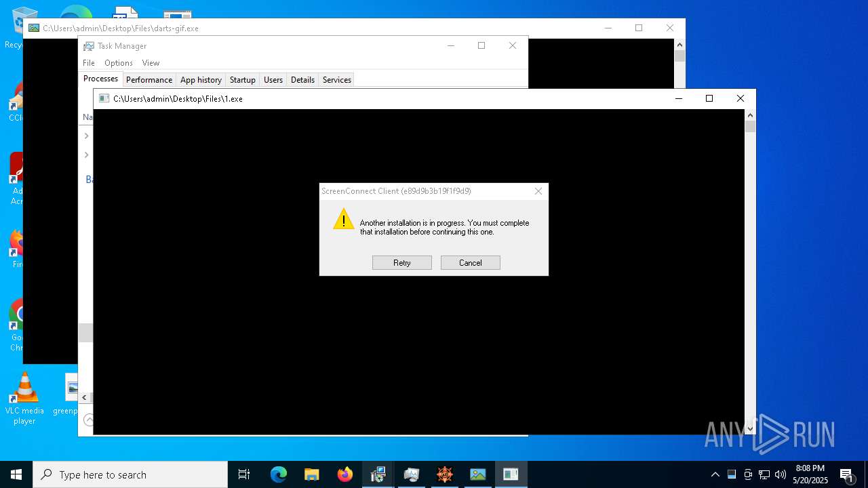Image resolution: width=868 pixels, height=488 pixels.
Task: Open the notification center icon
Action: (847, 474)
